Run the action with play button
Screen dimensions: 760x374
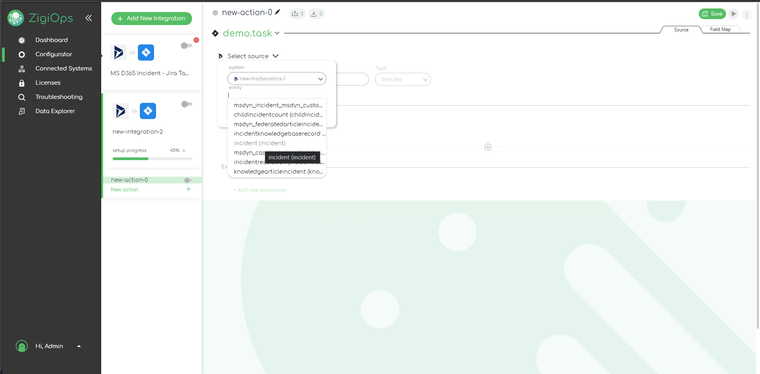734,14
